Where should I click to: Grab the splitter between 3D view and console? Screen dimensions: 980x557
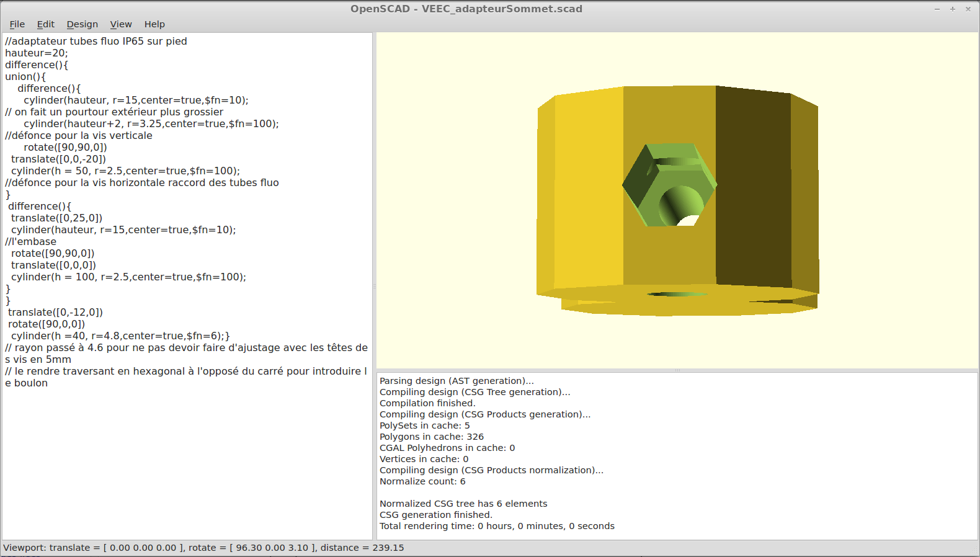(677, 370)
